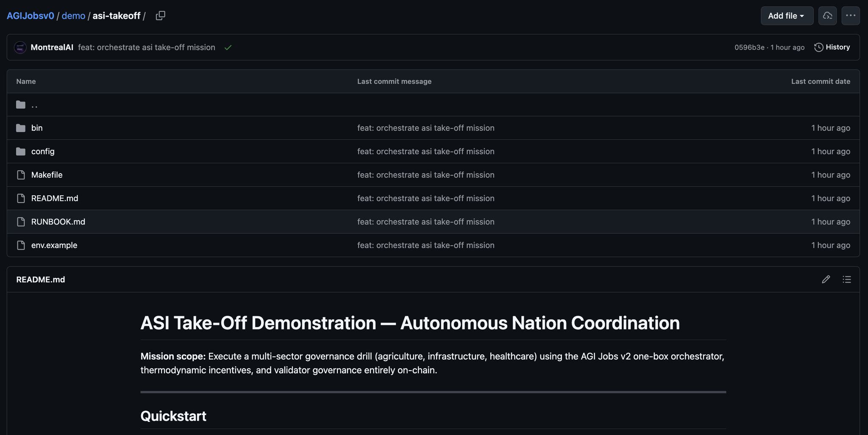Open the Add file dropdown
This screenshot has width=868, height=435.
[787, 16]
